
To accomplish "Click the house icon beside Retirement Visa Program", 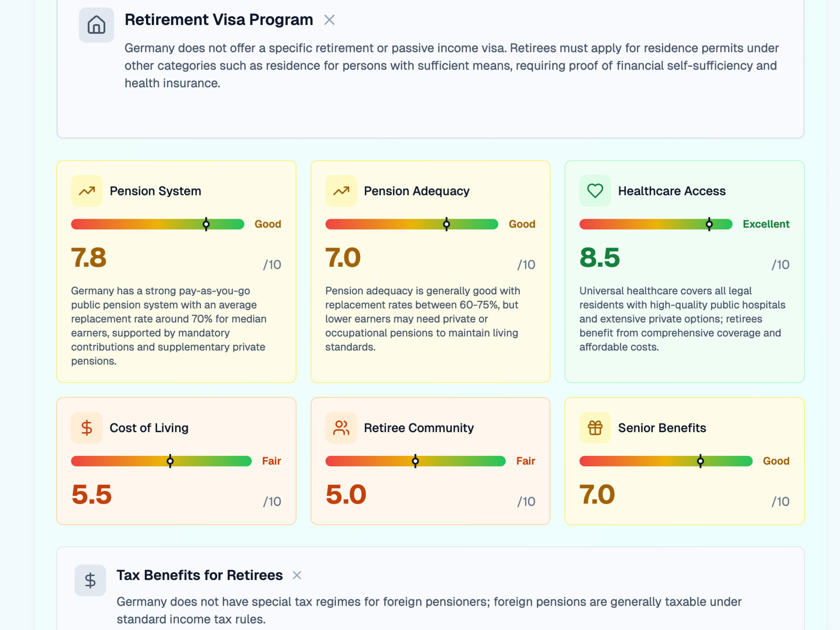I will (x=96, y=25).
